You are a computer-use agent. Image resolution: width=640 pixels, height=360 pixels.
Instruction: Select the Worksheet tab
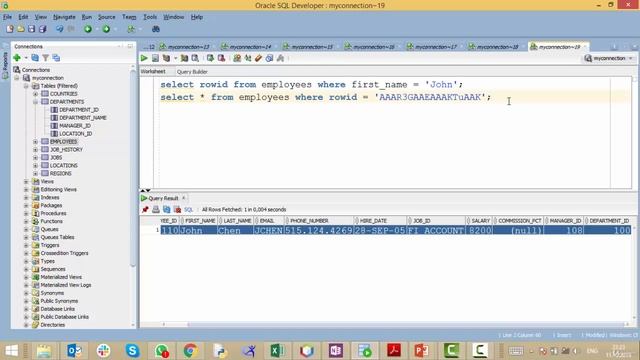153,71
